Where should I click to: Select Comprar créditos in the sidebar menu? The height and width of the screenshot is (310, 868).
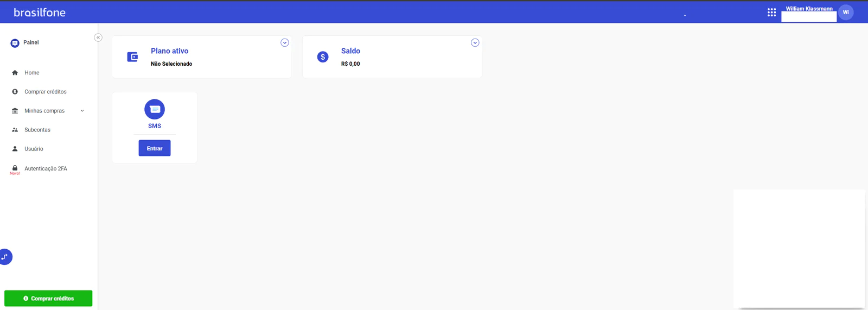pos(46,92)
